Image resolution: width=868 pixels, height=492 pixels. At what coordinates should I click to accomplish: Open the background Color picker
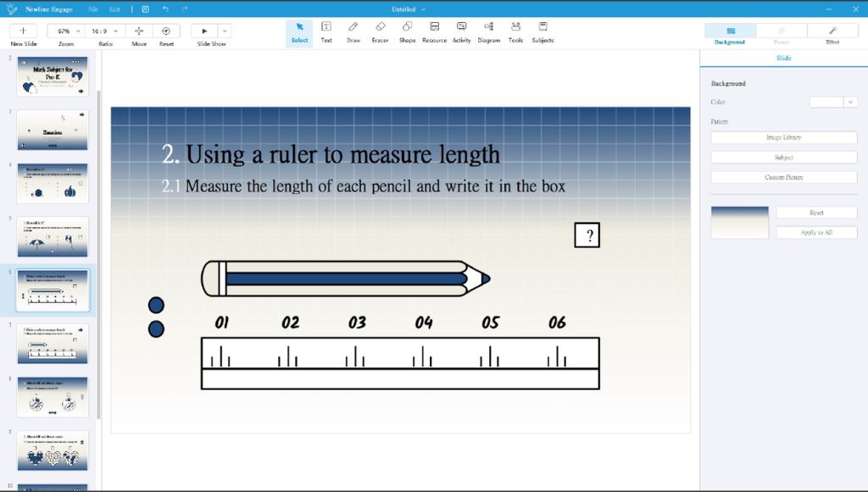(833, 102)
